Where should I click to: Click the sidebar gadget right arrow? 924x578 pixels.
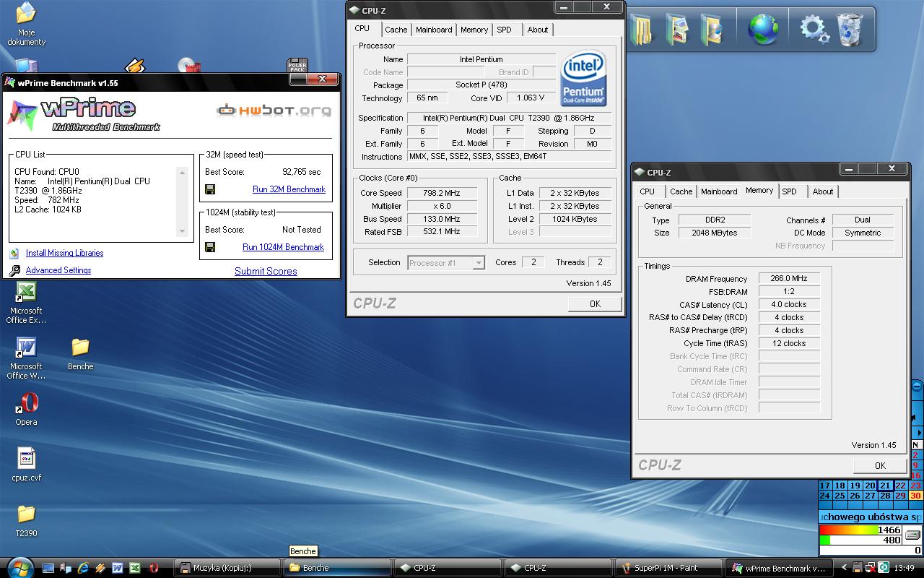[x=919, y=433]
